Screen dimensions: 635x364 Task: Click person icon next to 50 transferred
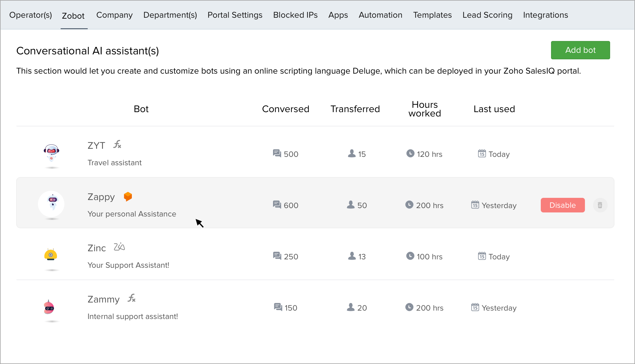click(351, 205)
